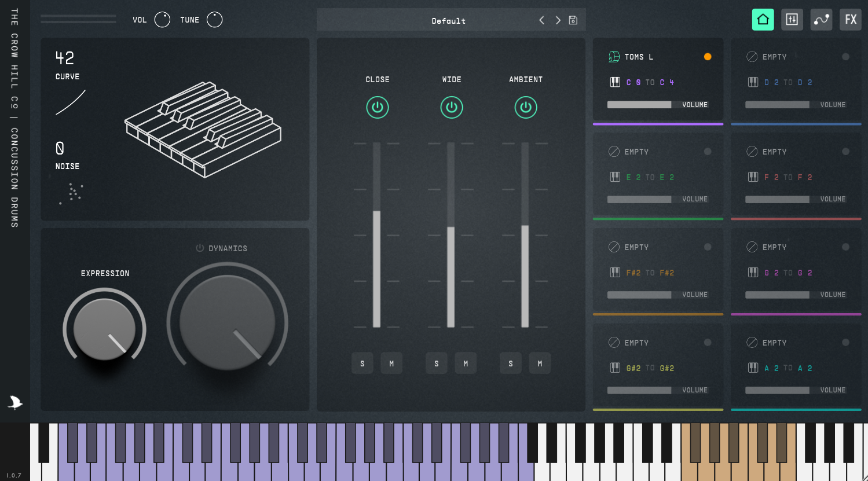Toggle the CLOSE mic power button
Viewport: 868px width, 481px height.
377,107
